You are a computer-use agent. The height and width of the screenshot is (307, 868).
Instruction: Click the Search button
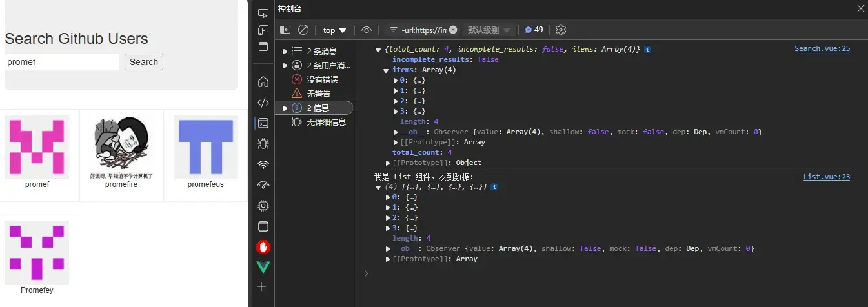(x=144, y=62)
